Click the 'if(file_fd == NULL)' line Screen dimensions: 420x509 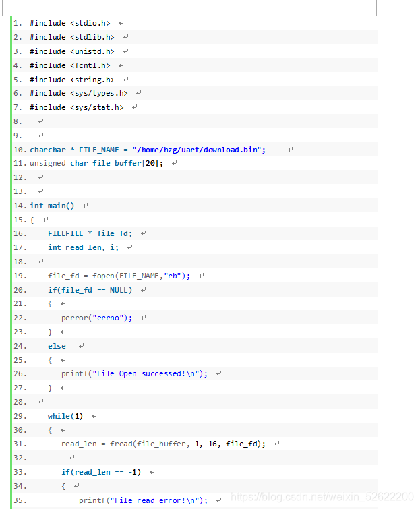click(90, 290)
